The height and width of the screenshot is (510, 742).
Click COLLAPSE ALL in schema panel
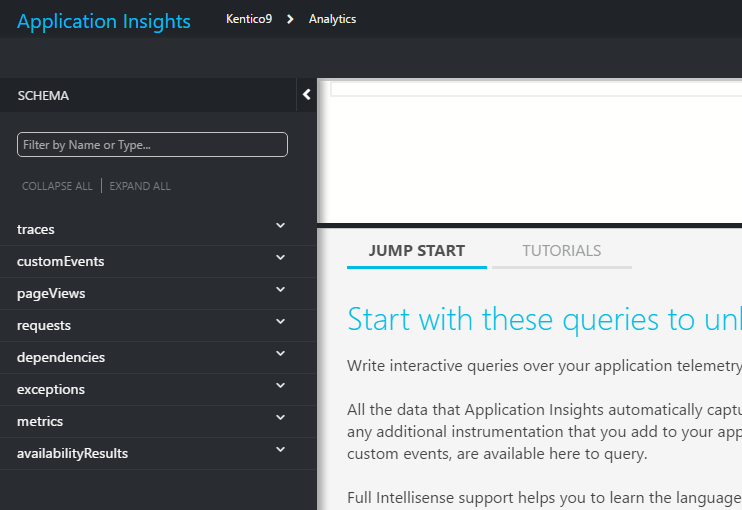point(57,186)
